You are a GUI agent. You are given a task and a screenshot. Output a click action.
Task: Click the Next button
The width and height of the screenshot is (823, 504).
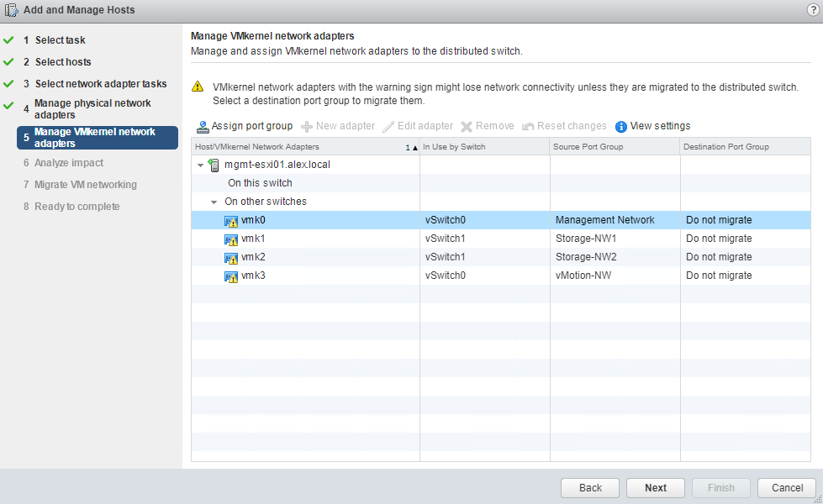click(x=656, y=488)
